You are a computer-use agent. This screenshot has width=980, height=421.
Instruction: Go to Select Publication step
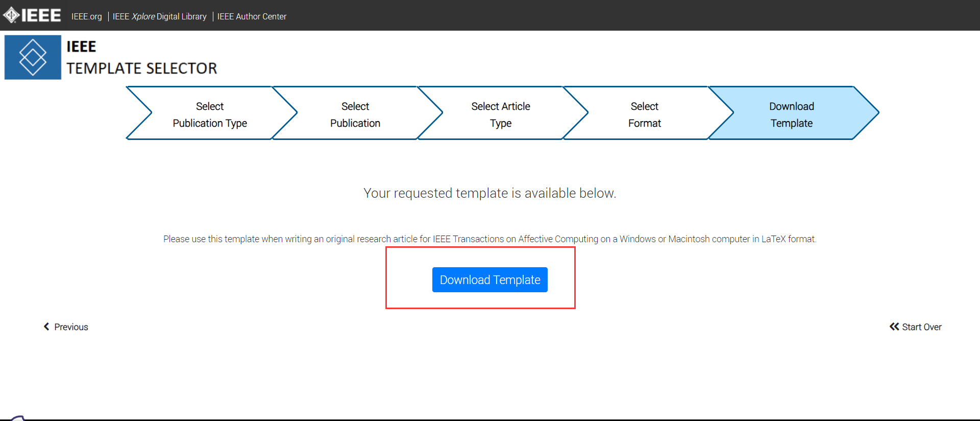coord(355,114)
